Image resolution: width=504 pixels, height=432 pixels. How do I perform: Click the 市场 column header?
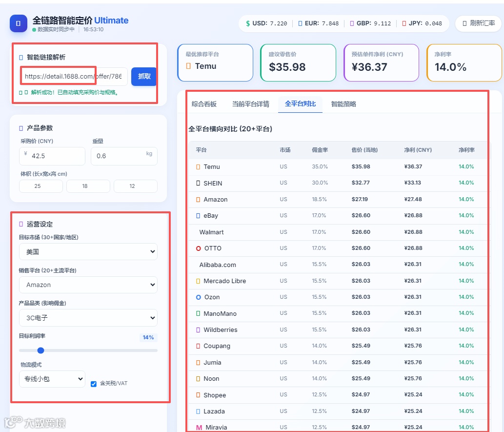click(x=285, y=150)
